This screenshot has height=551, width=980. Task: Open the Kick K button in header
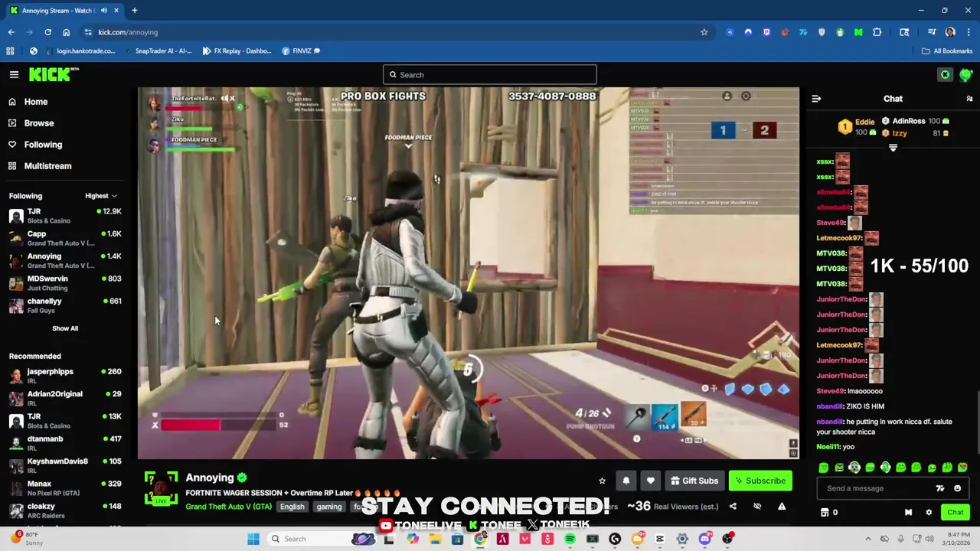(946, 74)
